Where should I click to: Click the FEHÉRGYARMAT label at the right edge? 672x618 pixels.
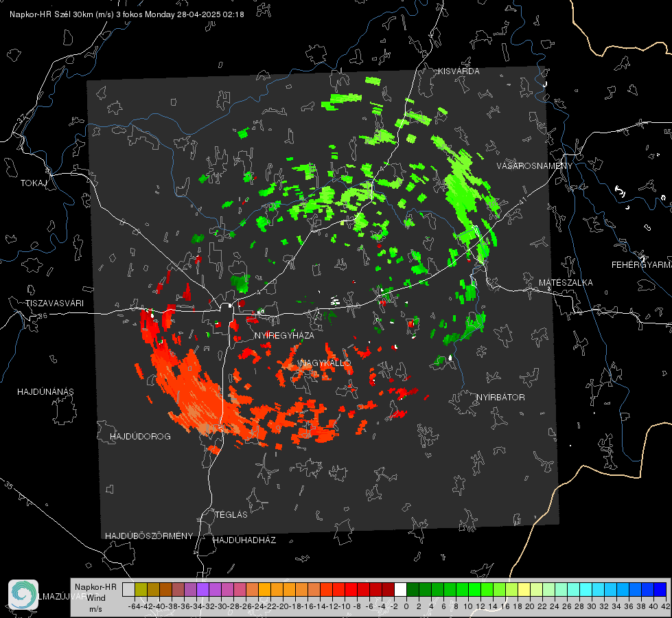[x=641, y=265]
